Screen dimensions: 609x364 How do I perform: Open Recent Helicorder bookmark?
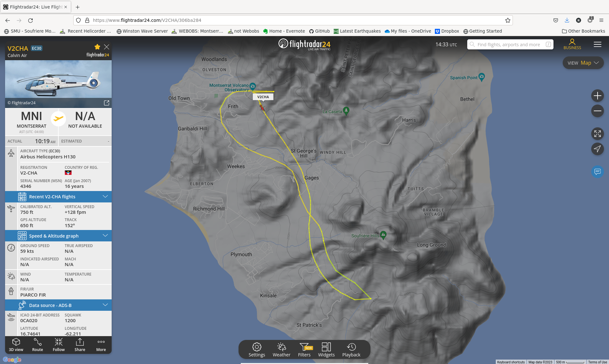tap(85, 31)
